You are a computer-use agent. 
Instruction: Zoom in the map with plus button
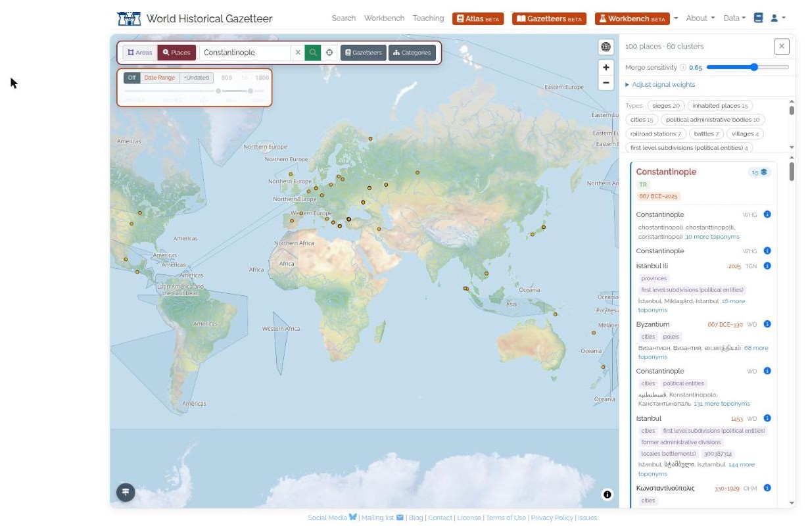[x=606, y=68]
